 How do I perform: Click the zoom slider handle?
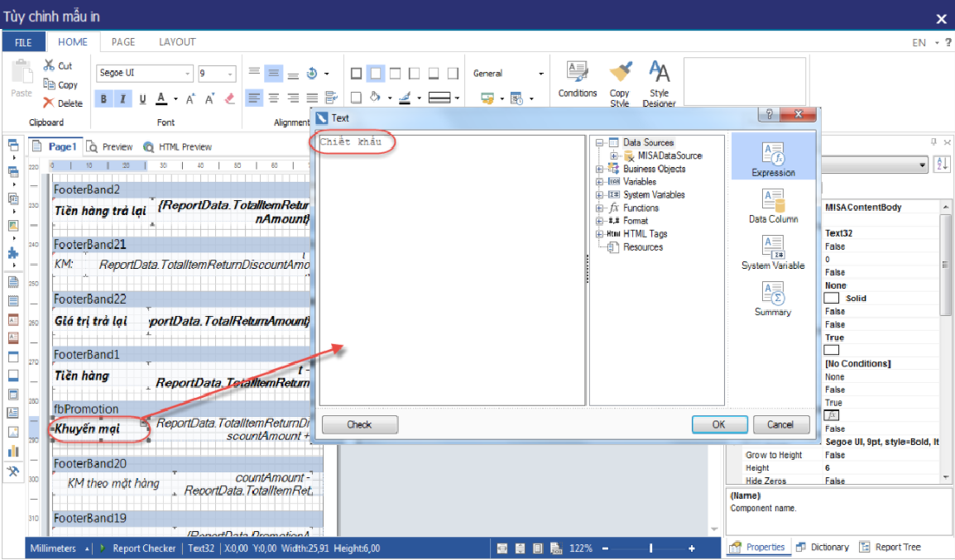(651, 548)
